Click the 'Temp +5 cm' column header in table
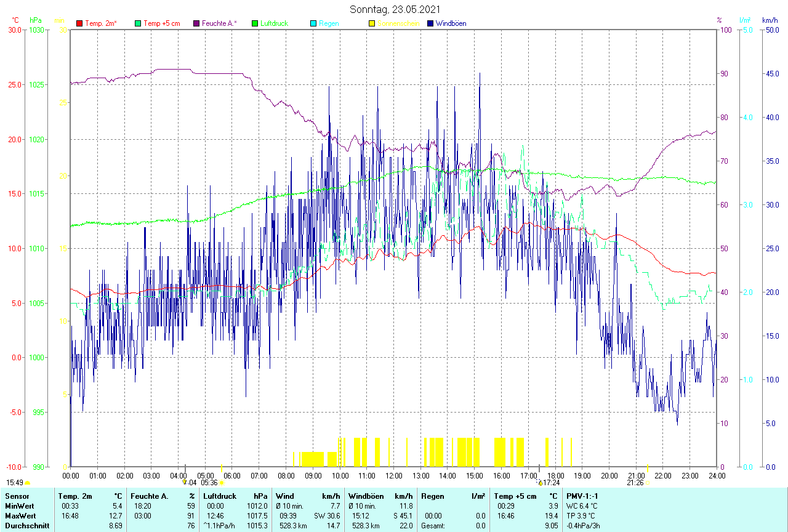 tap(515, 496)
